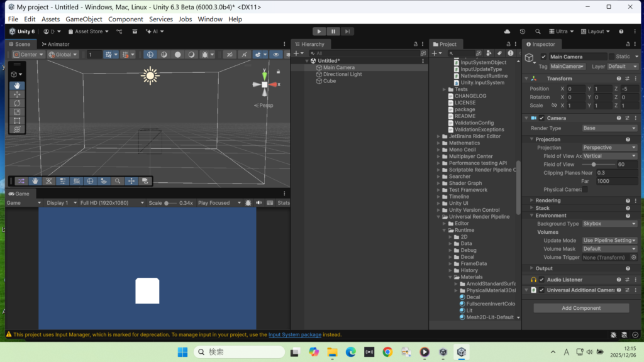Switch to the Animator tab

click(x=55, y=44)
